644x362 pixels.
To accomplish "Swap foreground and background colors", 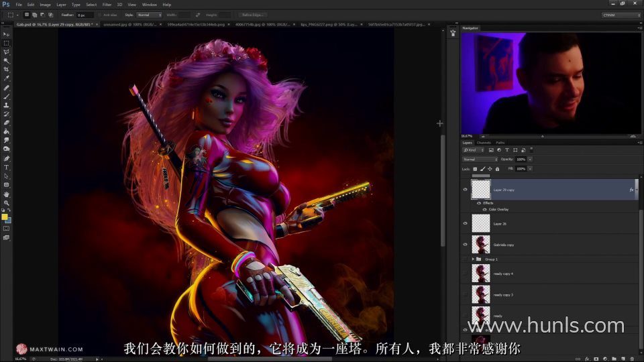I will pos(9,210).
